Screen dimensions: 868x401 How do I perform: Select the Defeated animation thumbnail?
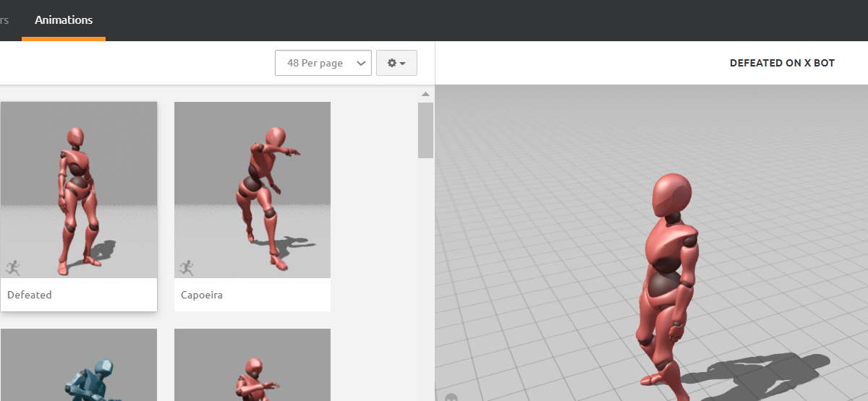(79, 189)
